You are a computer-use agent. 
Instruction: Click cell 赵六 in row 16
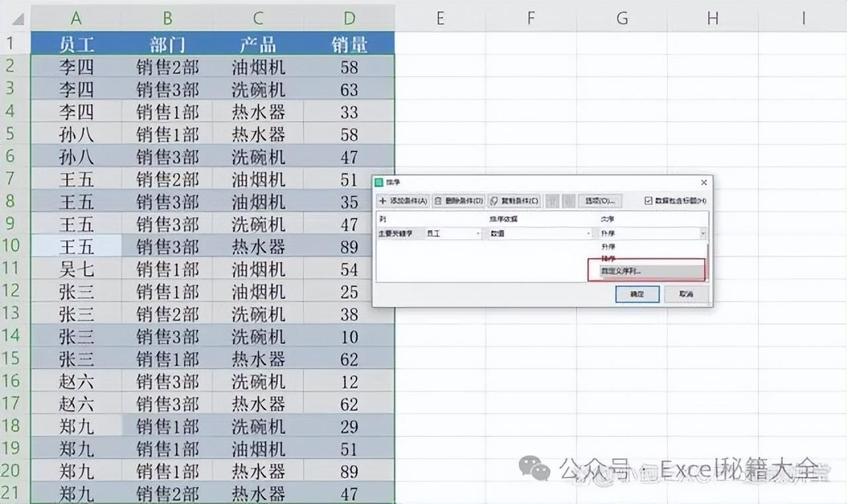(x=76, y=381)
